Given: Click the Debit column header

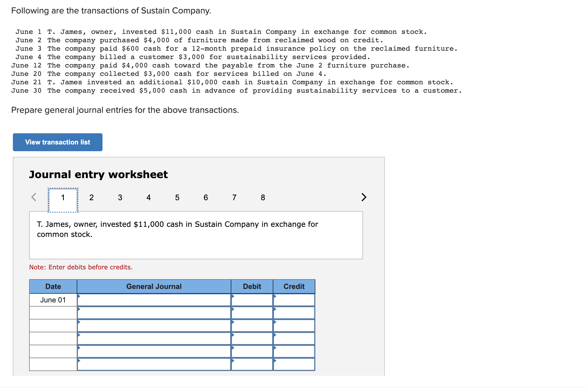Looking at the screenshot, I should point(252,286).
